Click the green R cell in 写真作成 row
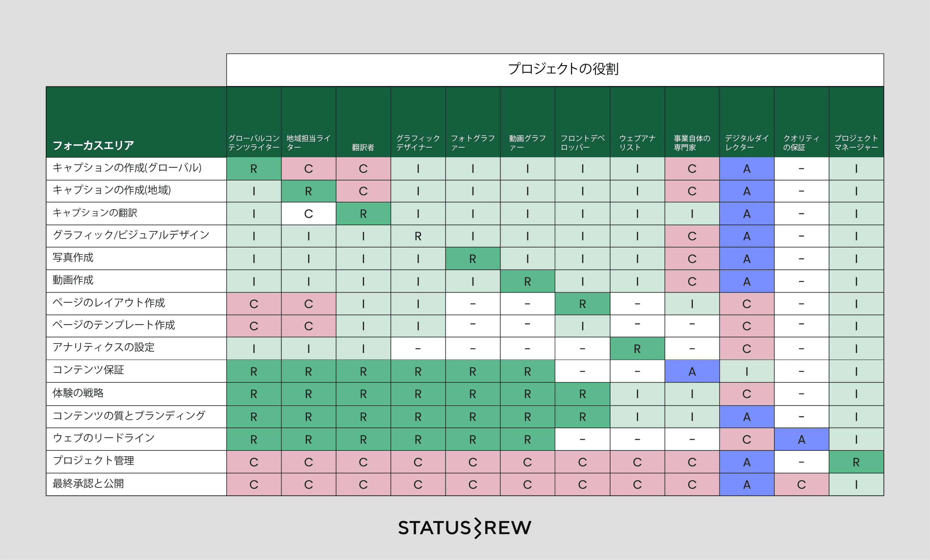 (472, 259)
